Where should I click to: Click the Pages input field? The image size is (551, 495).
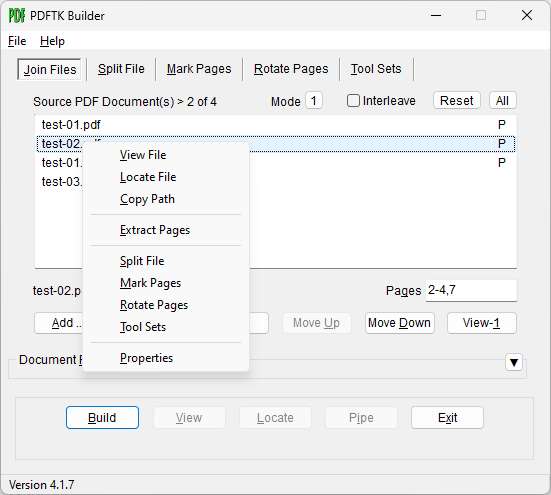[x=471, y=291]
